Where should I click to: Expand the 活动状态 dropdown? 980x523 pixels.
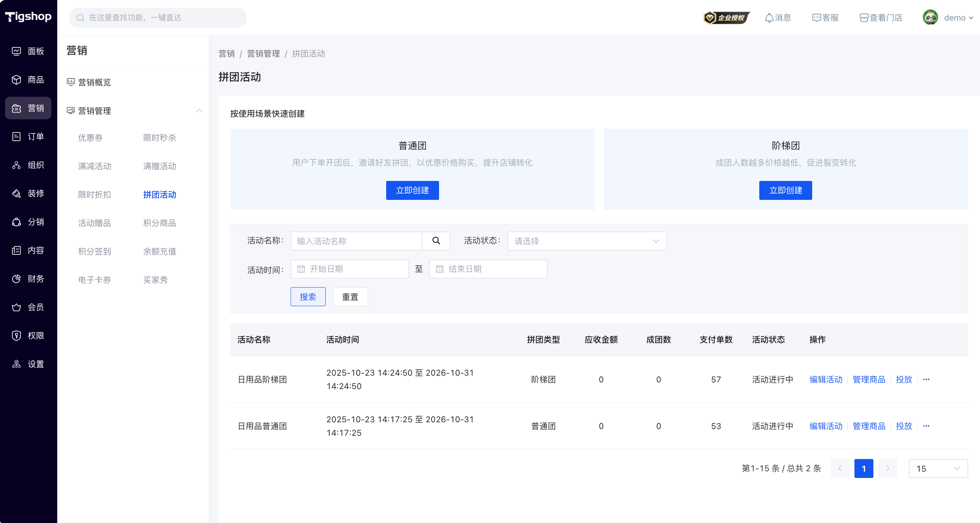[587, 241]
